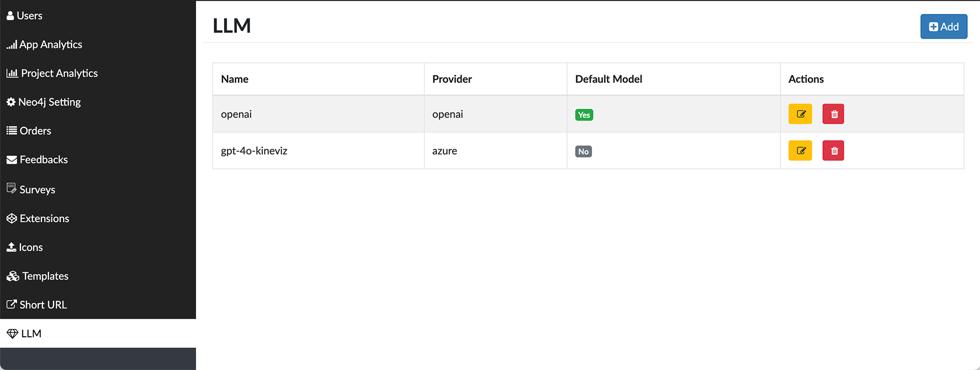Click the Name column header
Viewport: 980px width, 370px height.
pyautogui.click(x=235, y=79)
